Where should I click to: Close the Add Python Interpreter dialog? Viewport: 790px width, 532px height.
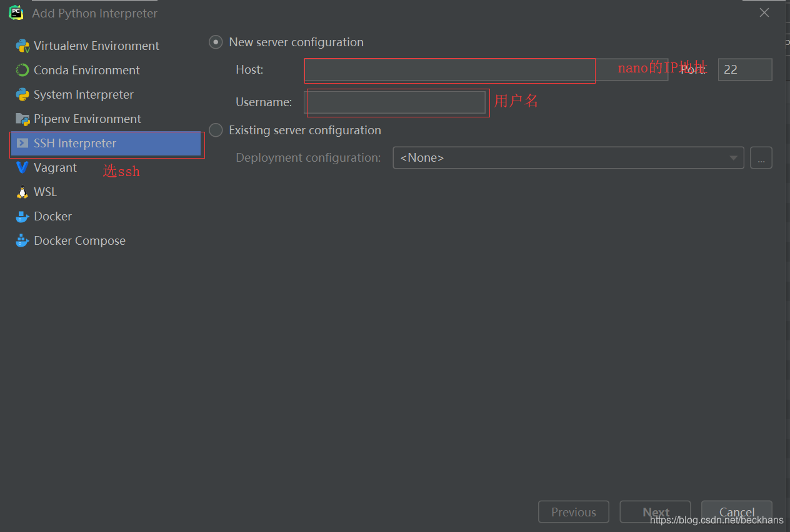click(764, 12)
